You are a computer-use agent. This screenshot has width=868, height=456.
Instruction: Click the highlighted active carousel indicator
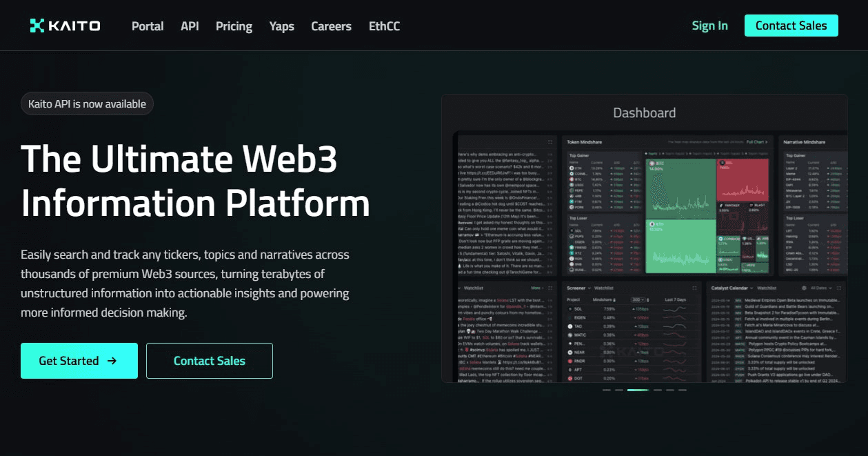(638, 390)
